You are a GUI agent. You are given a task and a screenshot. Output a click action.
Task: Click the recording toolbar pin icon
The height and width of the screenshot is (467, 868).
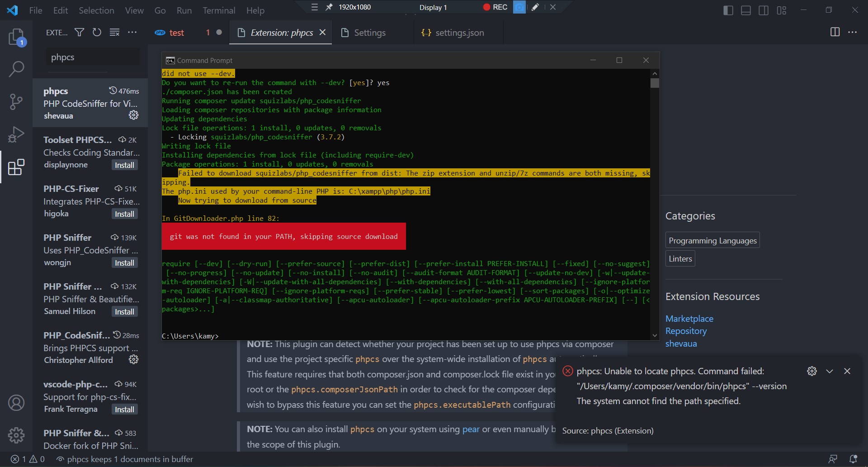point(329,7)
